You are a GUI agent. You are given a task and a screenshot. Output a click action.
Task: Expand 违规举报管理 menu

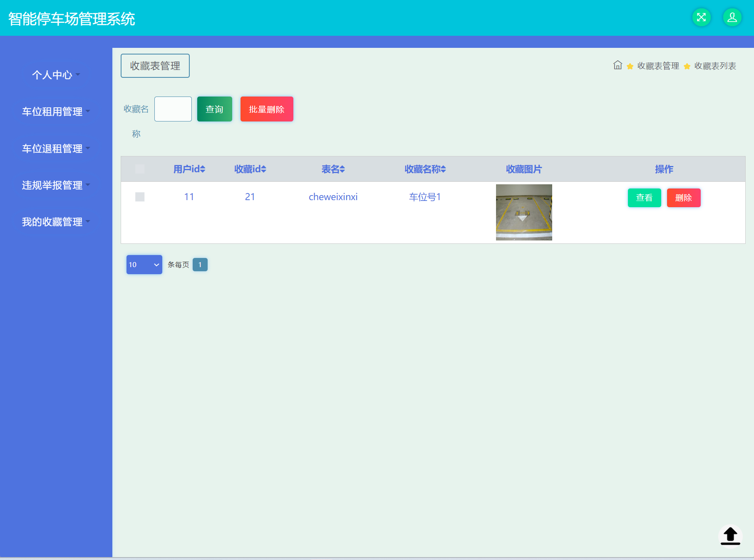click(x=56, y=185)
